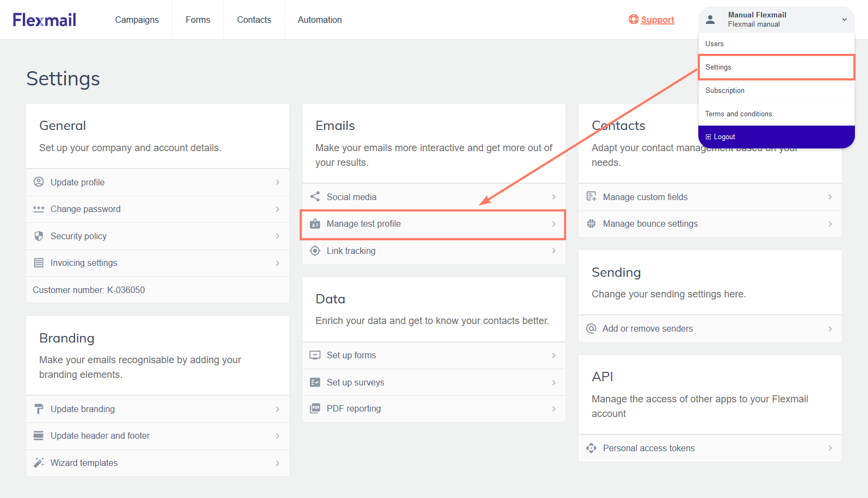Click the Update branding paint roller icon
This screenshot has width=868, height=498.
[39, 409]
